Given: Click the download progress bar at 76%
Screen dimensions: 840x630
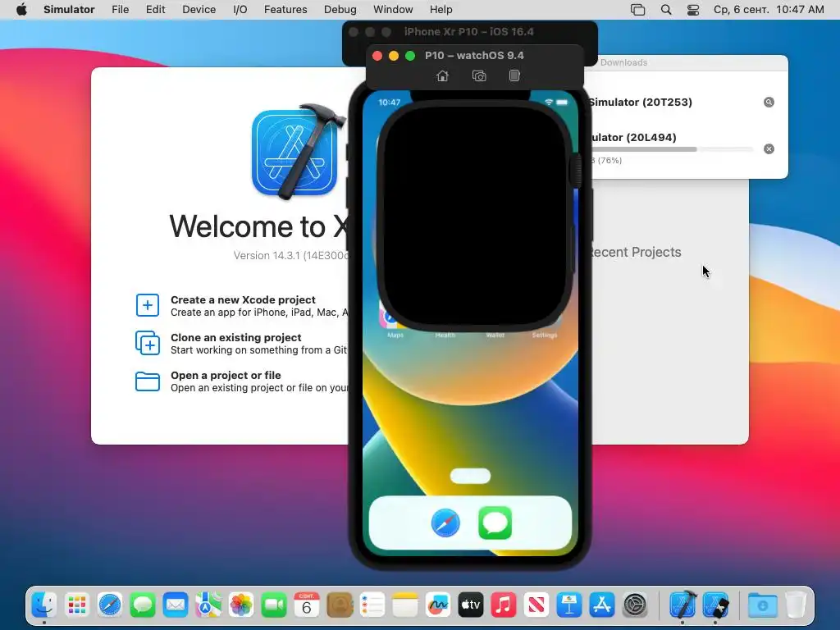Looking at the screenshot, I should pyautogui.click(x=671, y=149).
